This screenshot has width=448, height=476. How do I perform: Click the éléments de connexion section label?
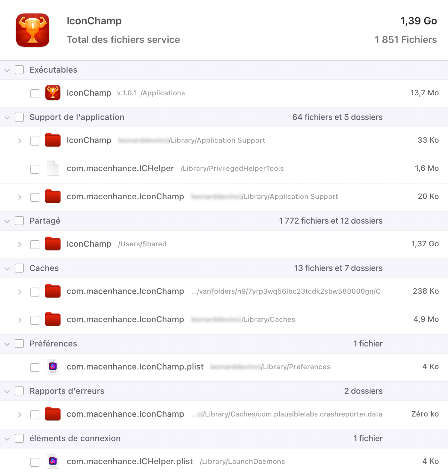(x=75, y=438)
